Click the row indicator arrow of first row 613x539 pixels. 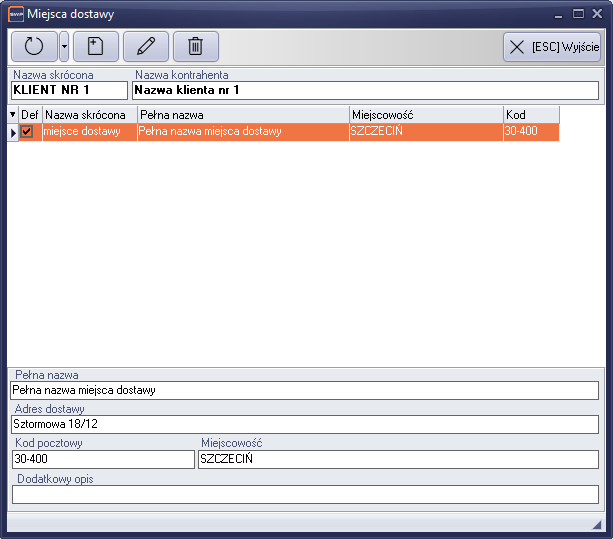(13, 131)
